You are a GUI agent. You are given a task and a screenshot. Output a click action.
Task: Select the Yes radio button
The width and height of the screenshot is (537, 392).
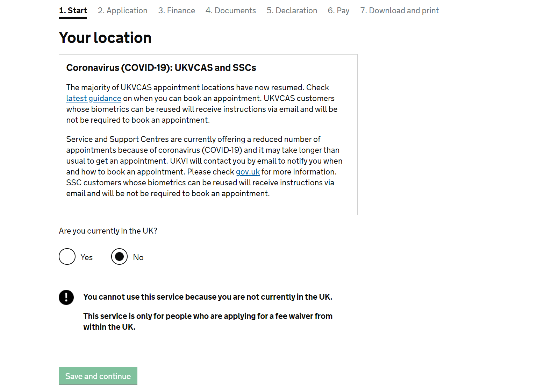(x=67, y=256)
